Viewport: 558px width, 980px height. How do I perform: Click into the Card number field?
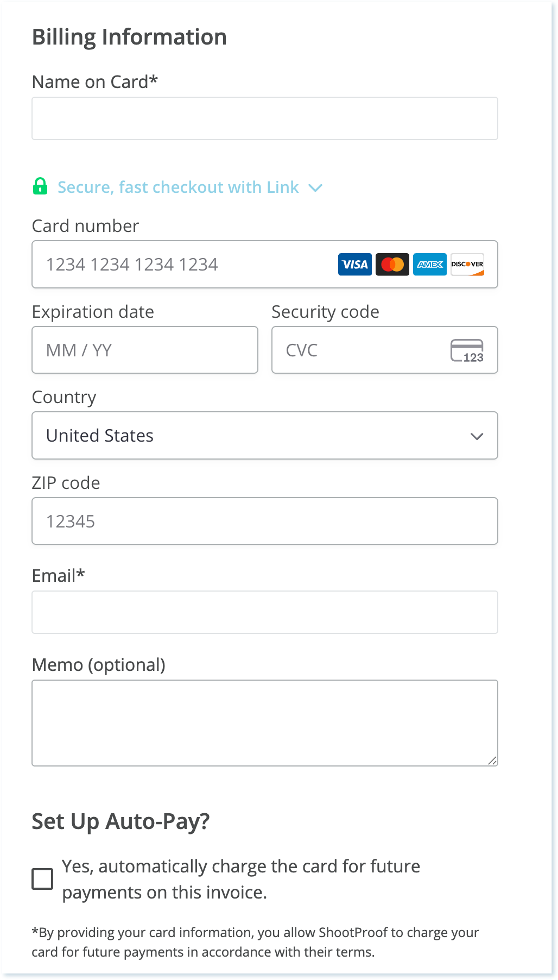pos(185,265)
